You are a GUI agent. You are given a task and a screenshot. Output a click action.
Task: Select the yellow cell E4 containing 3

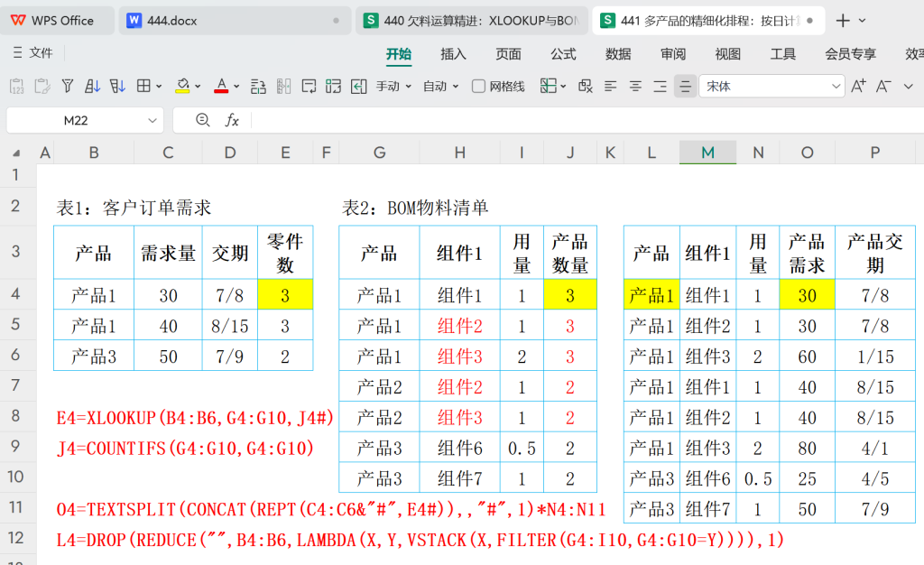click(285, 294)
